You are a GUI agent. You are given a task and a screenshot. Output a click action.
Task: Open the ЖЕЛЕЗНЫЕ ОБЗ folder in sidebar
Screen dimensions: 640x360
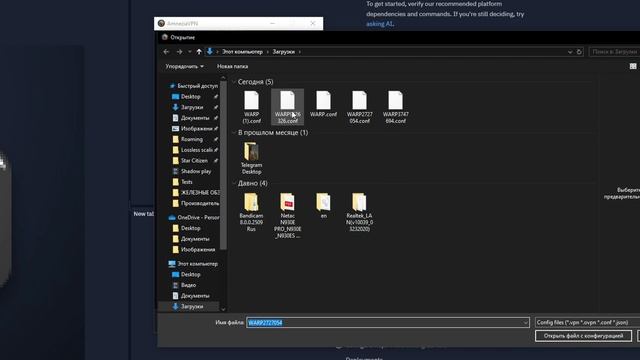[200, 192]
